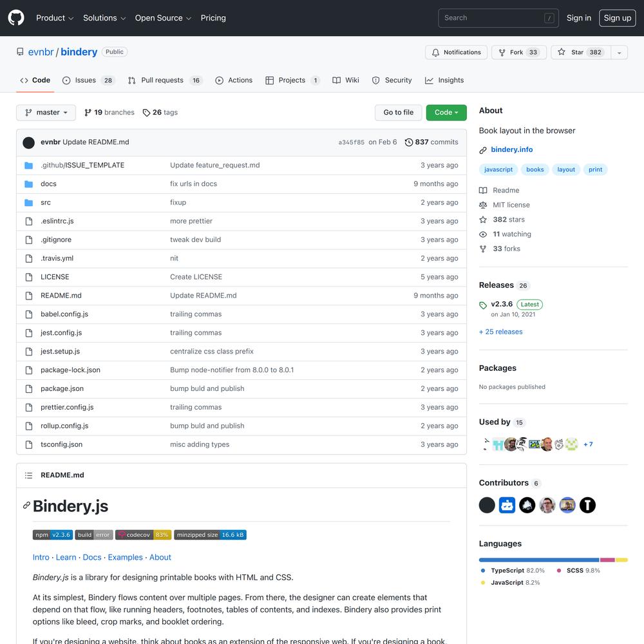
Task: Open the LICENSE file
Action: pyautogui.click(x=55, y=277)
